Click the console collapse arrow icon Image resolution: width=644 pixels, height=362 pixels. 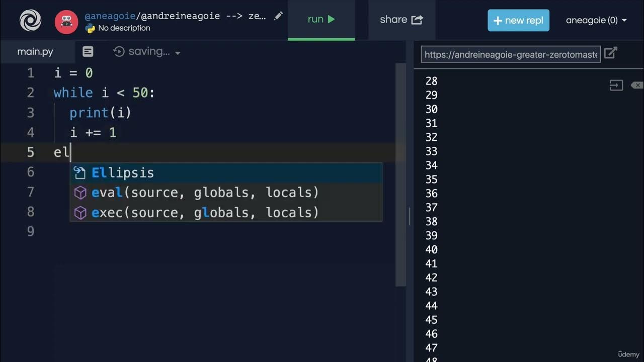[616, 85]
